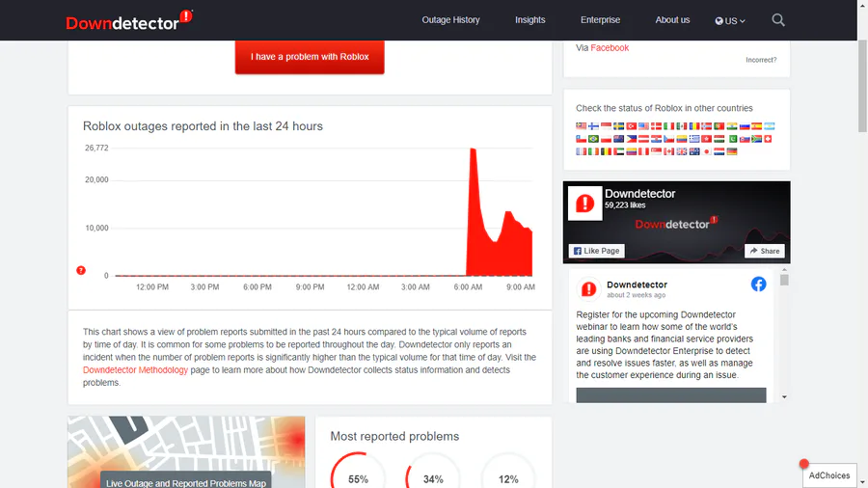The width and height of the screenshot is (868, 488).
Task: Click the Downdetector avatar on the Facebook post
Action: [x=589, y=288]
